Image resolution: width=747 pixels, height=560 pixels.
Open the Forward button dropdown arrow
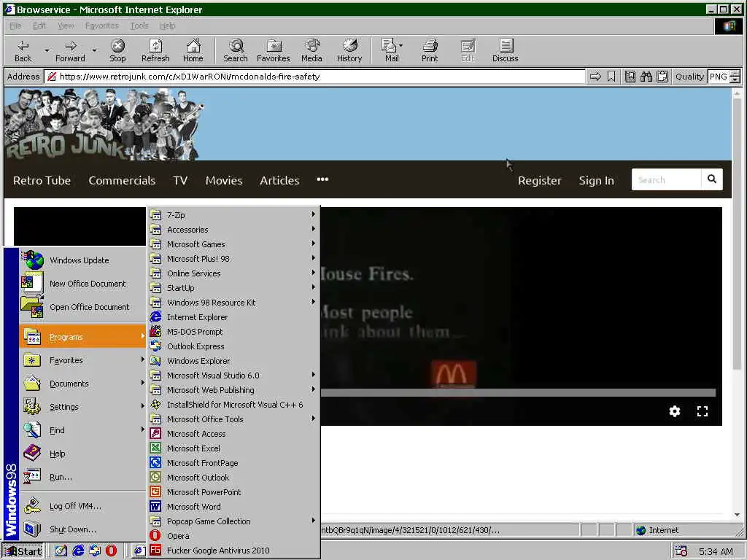pos(94,50)
